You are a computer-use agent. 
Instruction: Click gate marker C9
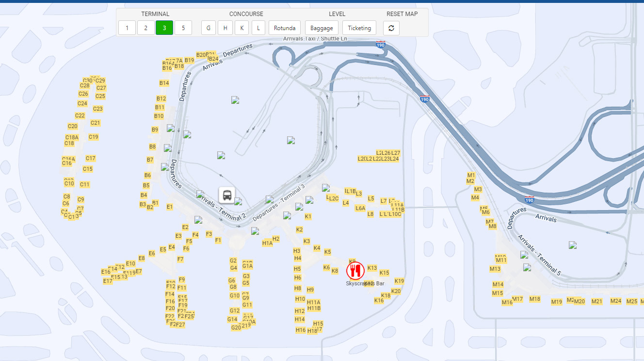point(80,199)
